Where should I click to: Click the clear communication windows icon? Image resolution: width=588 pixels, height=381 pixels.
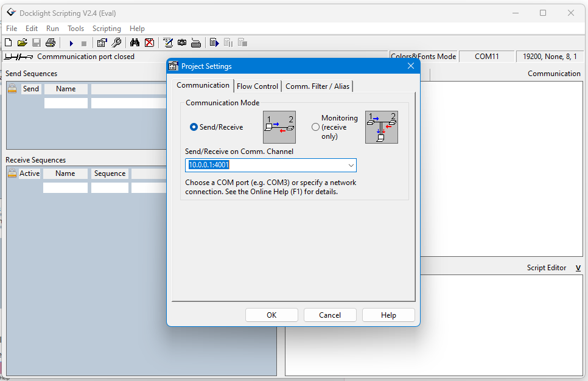click(x=149, y=43)
